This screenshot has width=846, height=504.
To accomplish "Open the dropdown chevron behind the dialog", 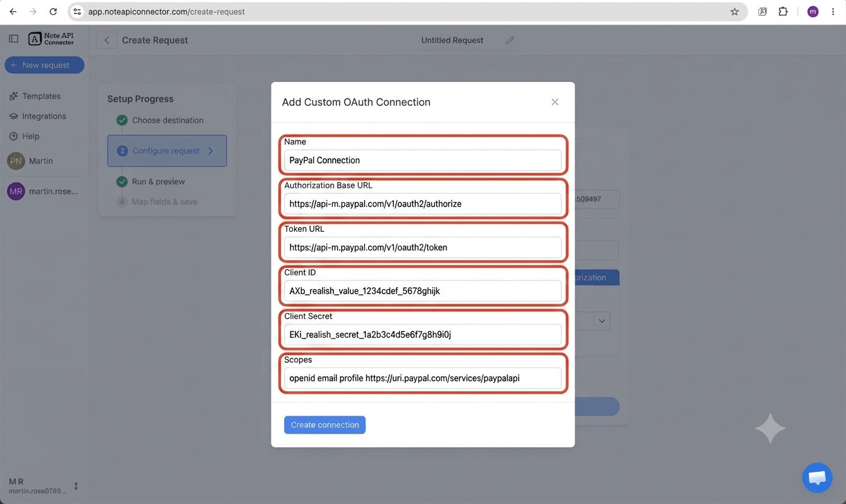I will point(602,321).
